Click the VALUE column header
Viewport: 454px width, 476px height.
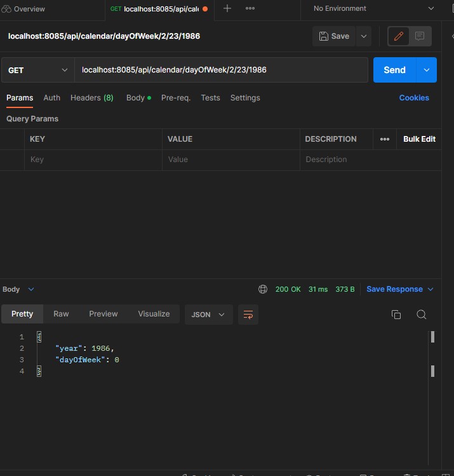[x=180, y=139]
